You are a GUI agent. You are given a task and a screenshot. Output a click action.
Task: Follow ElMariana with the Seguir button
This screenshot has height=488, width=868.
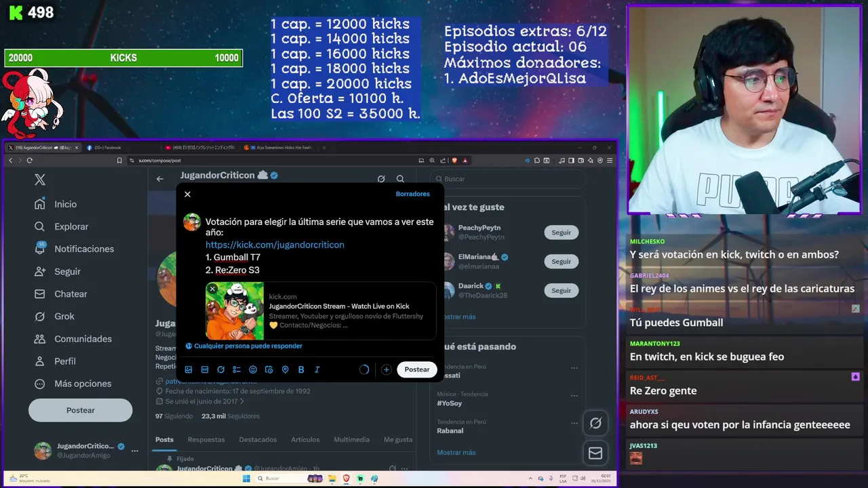(x=561, y=262)
